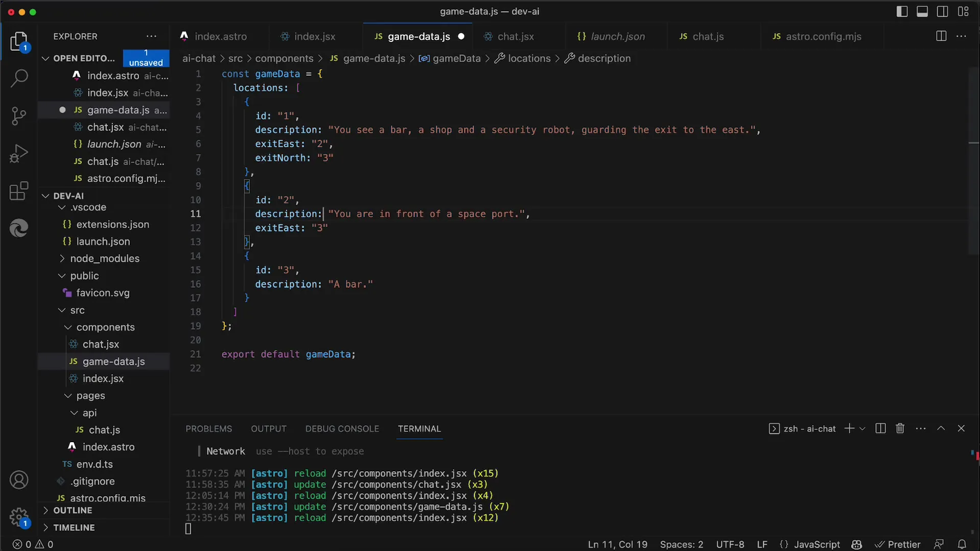Change language mode JavaScript
This screenshot has height=551, width=980.
(816, 544)
